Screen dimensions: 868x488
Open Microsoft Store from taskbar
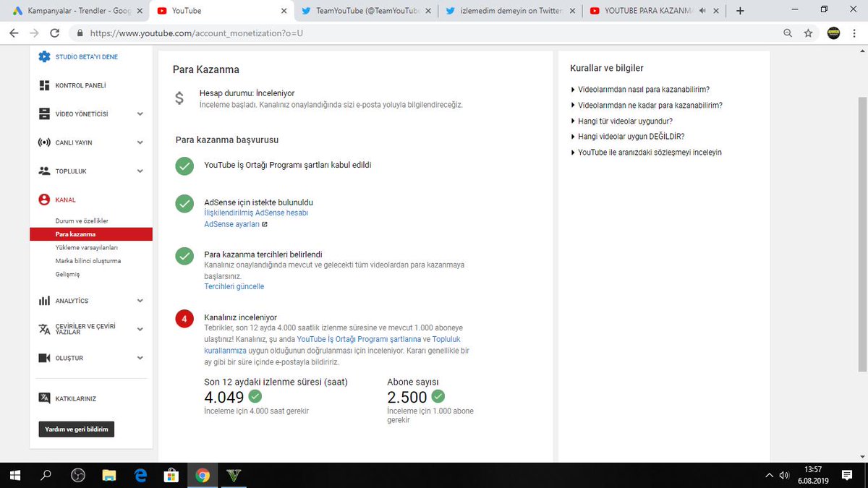pyautogui.click(x=171, y=475)
